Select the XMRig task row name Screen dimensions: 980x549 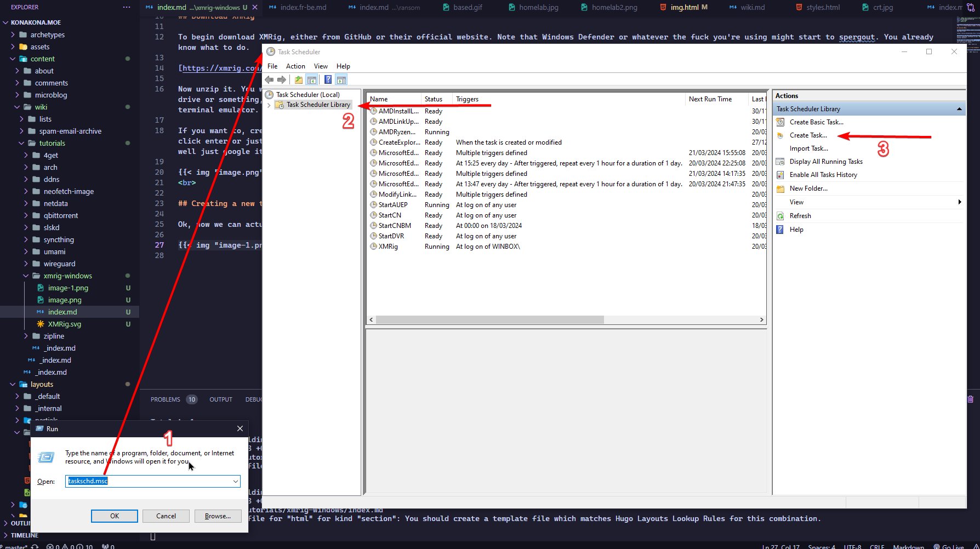pos(388,247)
